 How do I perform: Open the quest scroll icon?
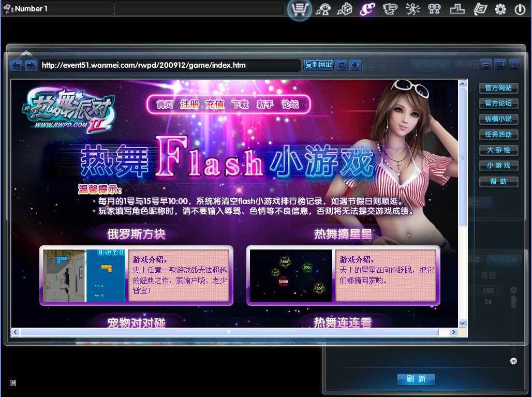(480, 9)
